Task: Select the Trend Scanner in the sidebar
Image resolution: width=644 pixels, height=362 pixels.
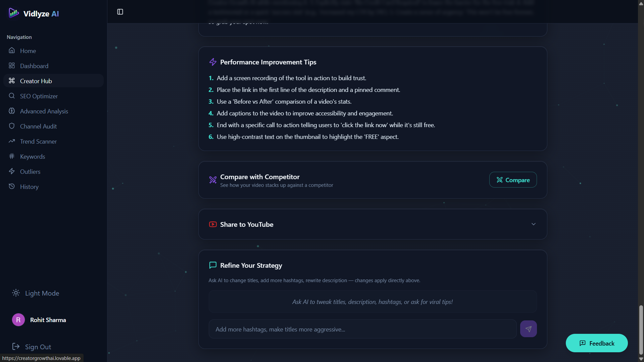Action: point(38,141)
